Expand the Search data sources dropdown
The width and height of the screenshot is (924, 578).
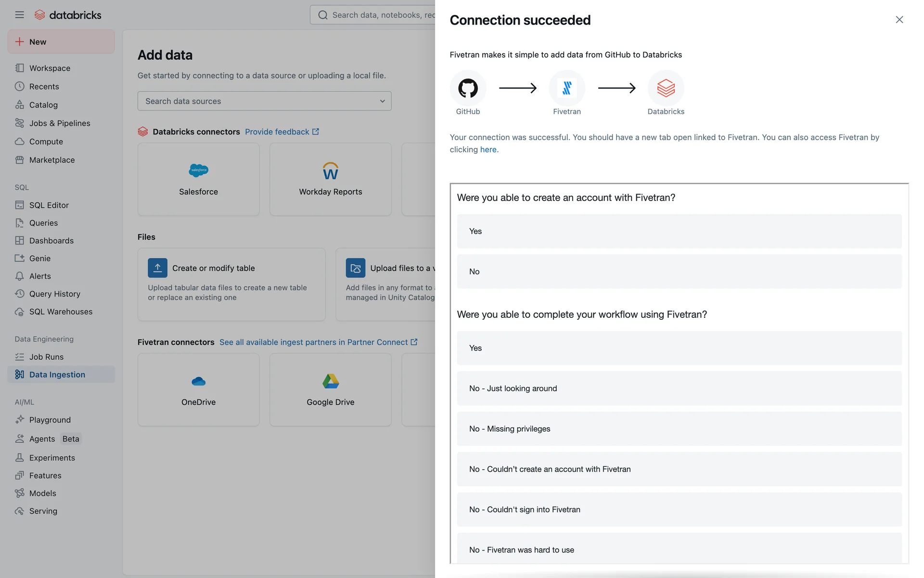(264, 101)
